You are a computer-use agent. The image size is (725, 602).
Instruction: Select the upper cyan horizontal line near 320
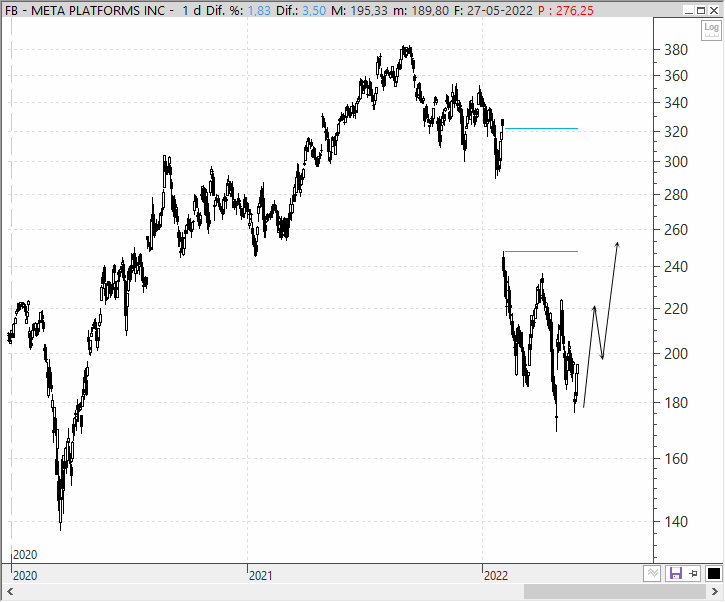(x=541, y=128)
